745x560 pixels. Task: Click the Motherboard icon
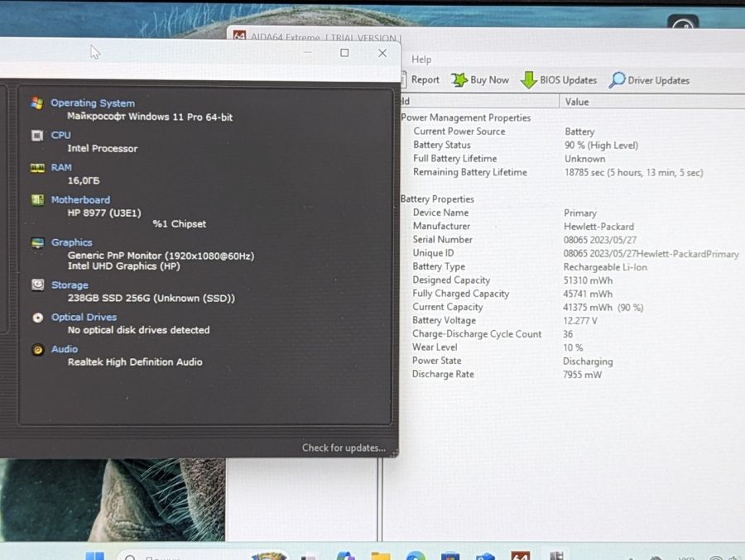pos(37,200)
